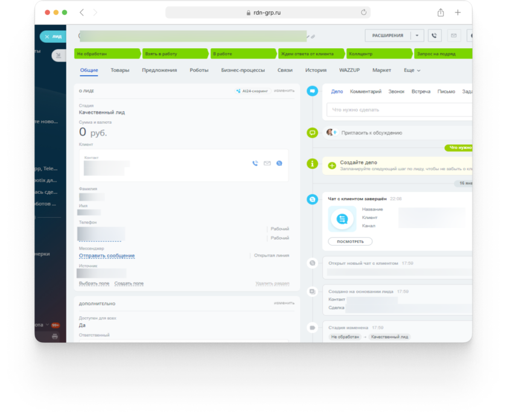Call the contact using the handset icon
The image size is (507, 420).
click(x=255, y=164)
